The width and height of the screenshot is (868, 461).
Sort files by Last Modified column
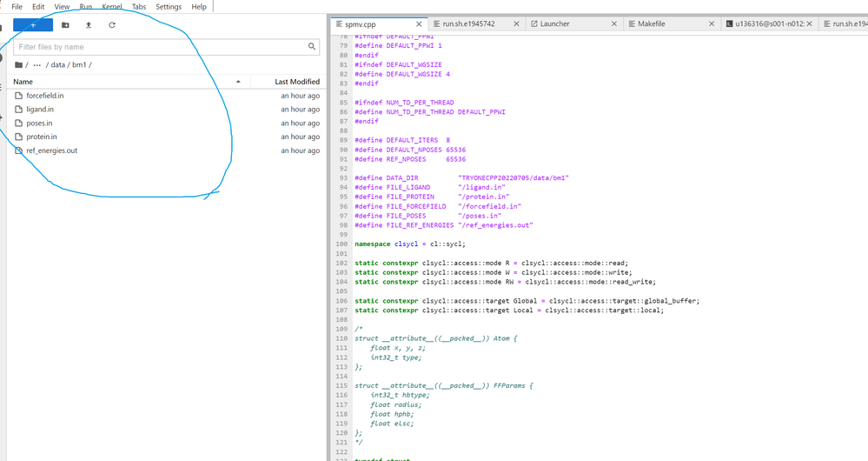point(297,82)
